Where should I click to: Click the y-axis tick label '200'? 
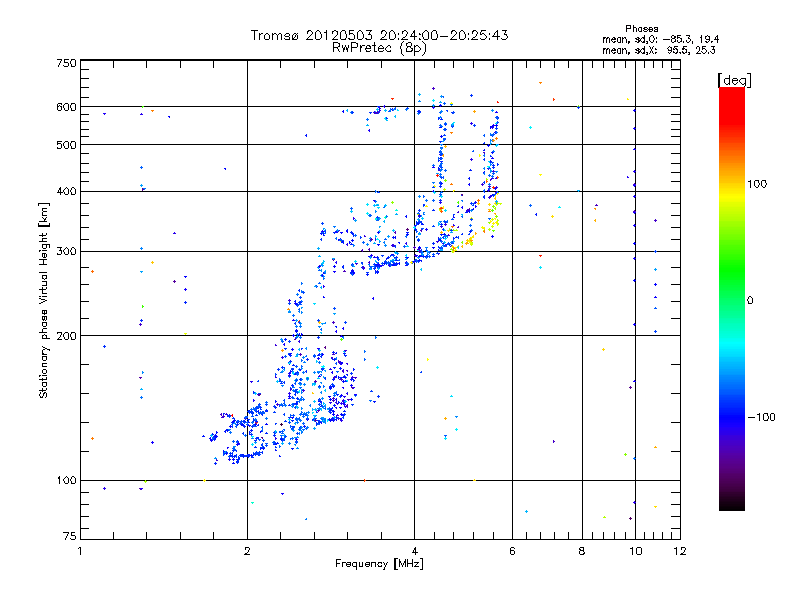pos(66,336)
